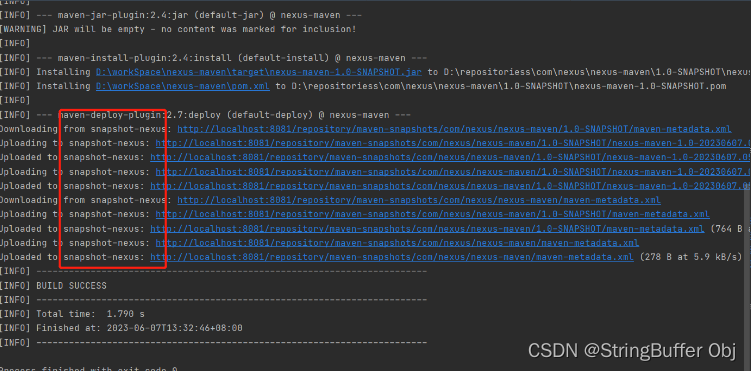The height and width of the screenshot is (371, 751).
Task: Open the link on the second Uploading line
Action: pyautogui.click(x=453, y=171)
